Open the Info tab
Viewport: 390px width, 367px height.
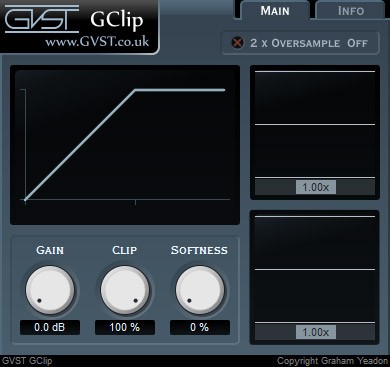click(351, 10)
